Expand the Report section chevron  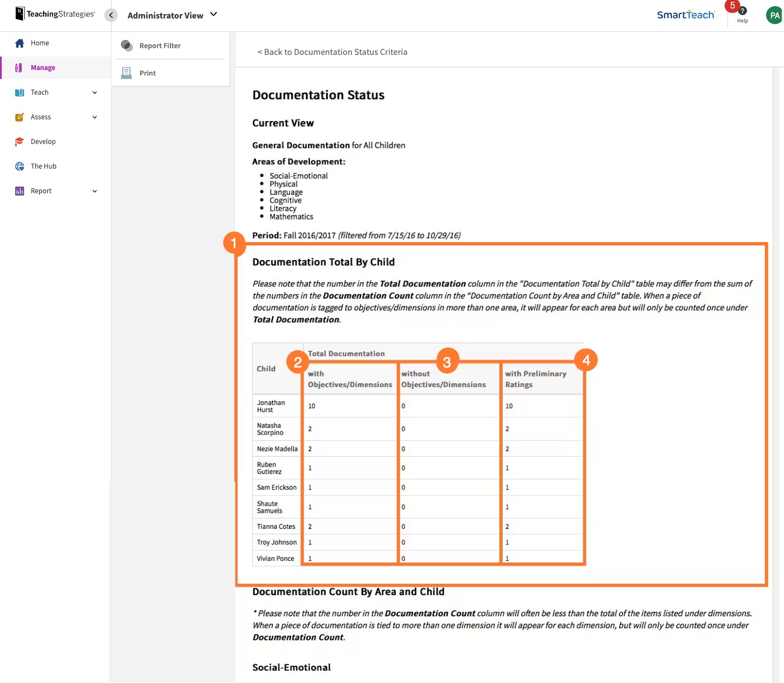tap(94, 191)
